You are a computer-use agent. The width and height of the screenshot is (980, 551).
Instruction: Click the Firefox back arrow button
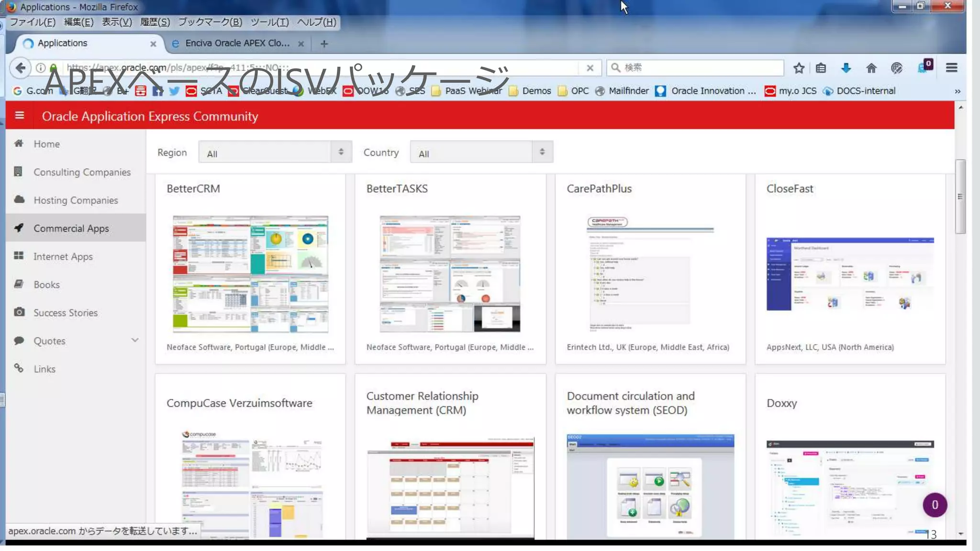tap(20, 67)
